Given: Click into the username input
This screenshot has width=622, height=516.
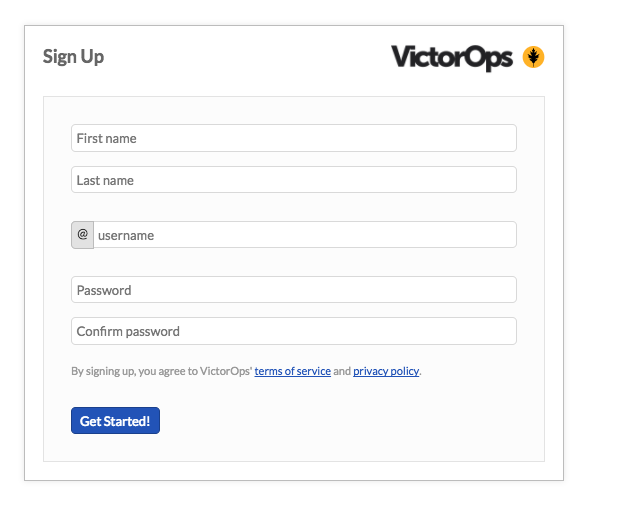Looking at the screenshot, I should [305, 235].
